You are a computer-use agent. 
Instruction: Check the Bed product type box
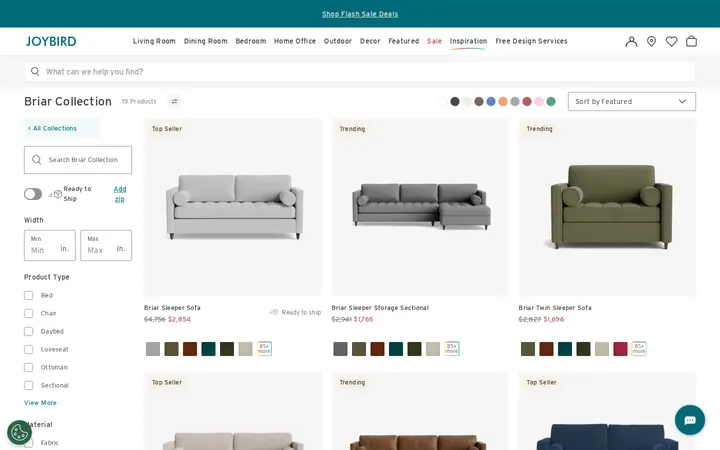pyautogui.click(x=28, y=295)
